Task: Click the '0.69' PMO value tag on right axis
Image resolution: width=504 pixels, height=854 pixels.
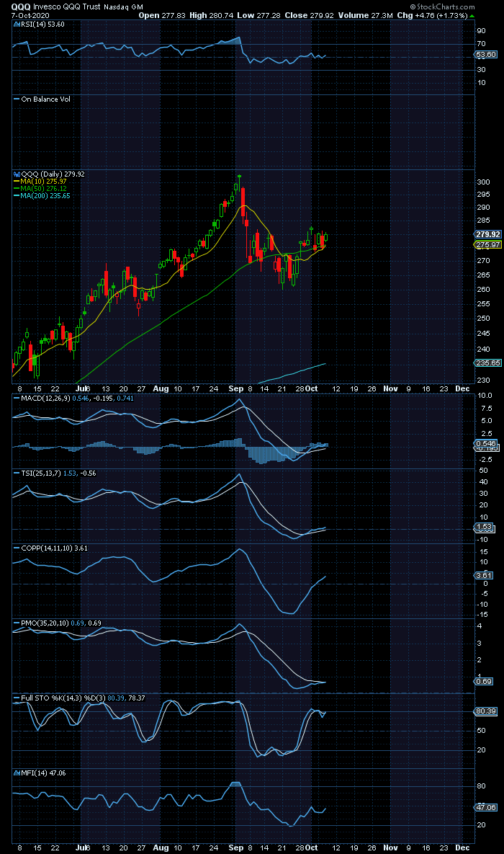Action: click(x=485, y=682)
